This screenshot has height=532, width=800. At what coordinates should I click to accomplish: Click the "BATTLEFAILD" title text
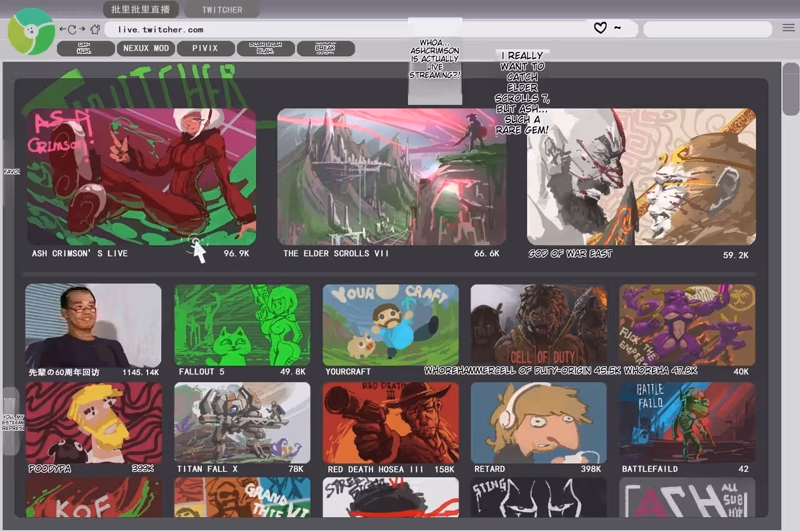point(650,469)
